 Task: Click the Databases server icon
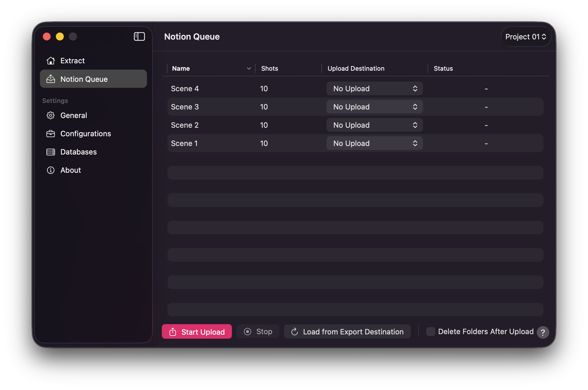click(x=51, y=152)
